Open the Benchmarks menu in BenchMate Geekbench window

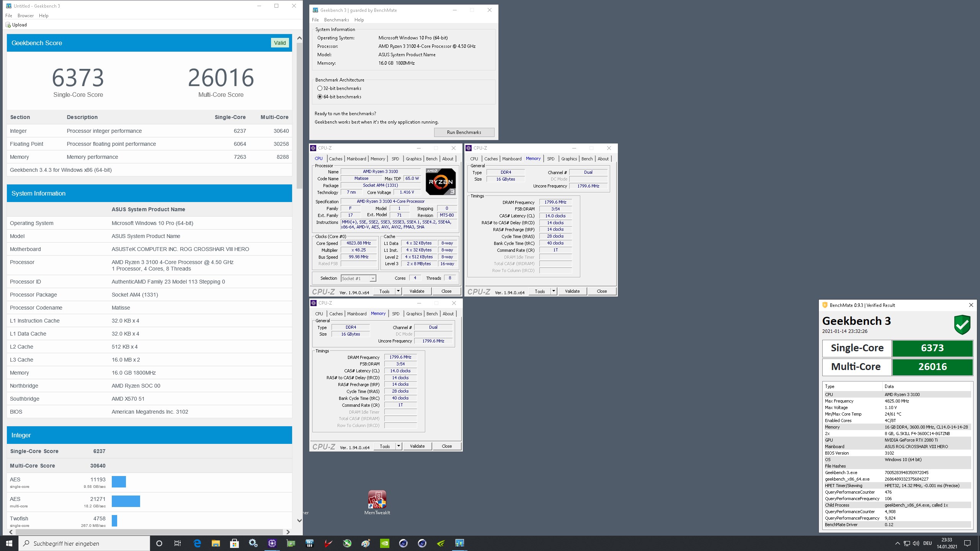pos(336,20)
